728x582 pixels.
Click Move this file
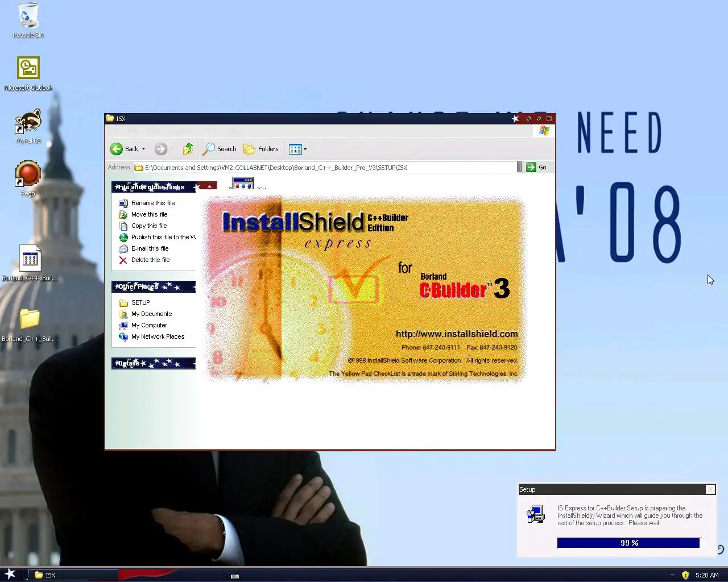[150, 214]
